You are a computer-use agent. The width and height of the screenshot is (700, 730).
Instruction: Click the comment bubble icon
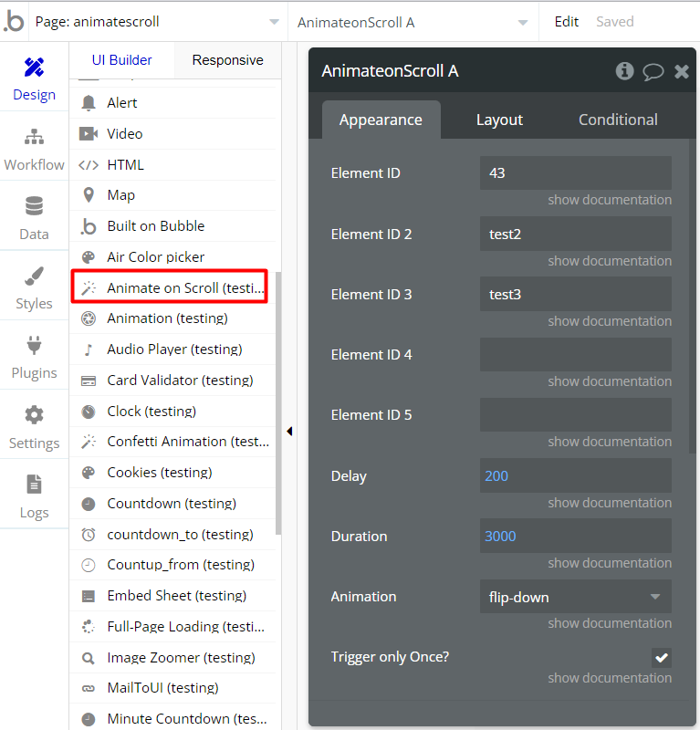coord(653,72)
